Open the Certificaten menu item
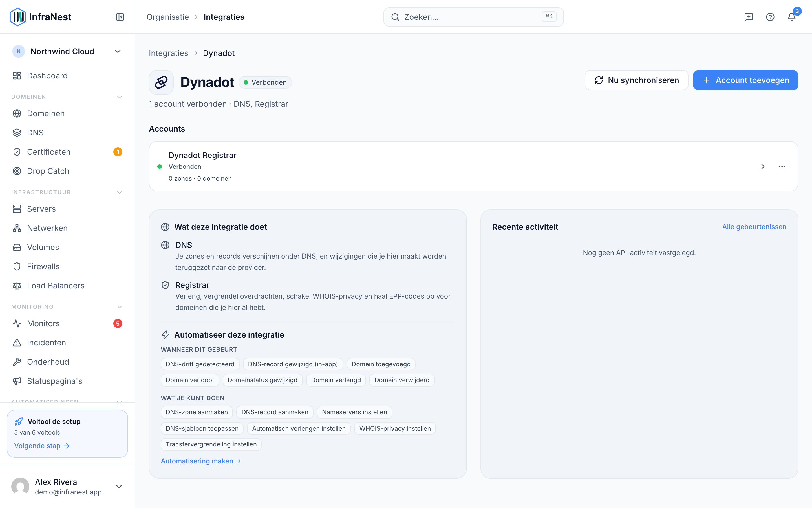 [x=67, y=152]
